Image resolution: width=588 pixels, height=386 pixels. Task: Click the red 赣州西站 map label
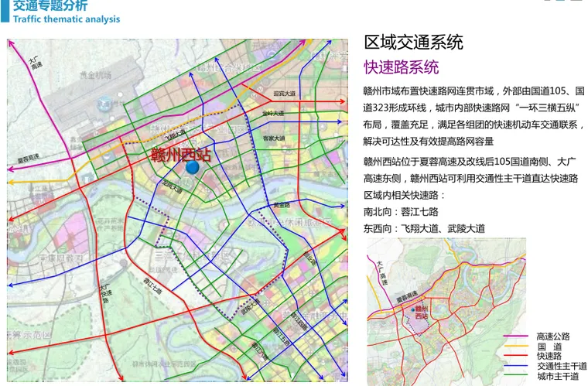pos(181,155)
